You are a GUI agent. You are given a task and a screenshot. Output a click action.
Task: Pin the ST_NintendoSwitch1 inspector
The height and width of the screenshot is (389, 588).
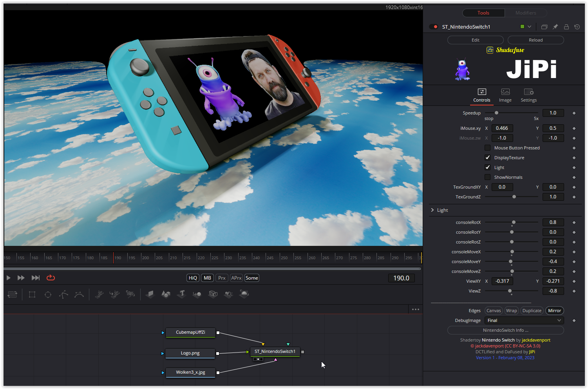click(x=555, y=27)
